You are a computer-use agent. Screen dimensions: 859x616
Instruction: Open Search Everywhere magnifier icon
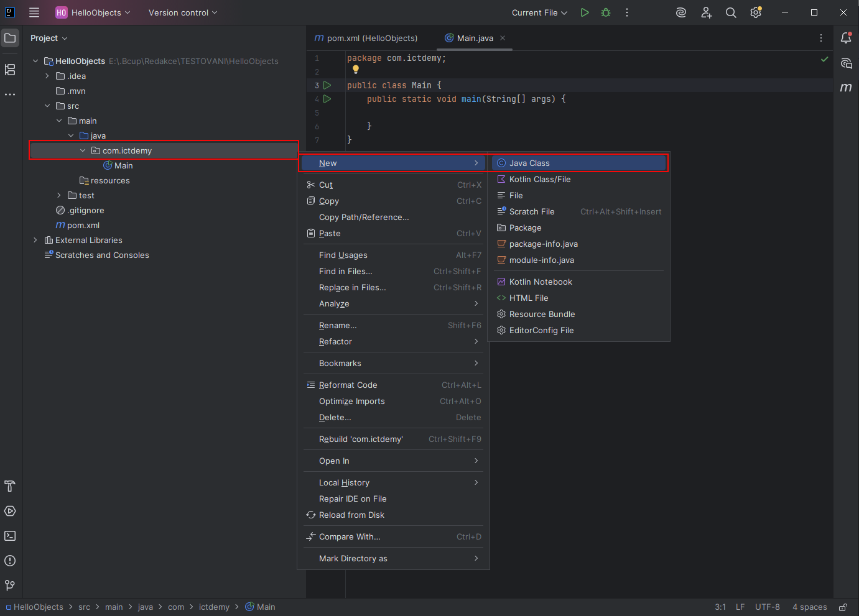[x=730, y=12]
